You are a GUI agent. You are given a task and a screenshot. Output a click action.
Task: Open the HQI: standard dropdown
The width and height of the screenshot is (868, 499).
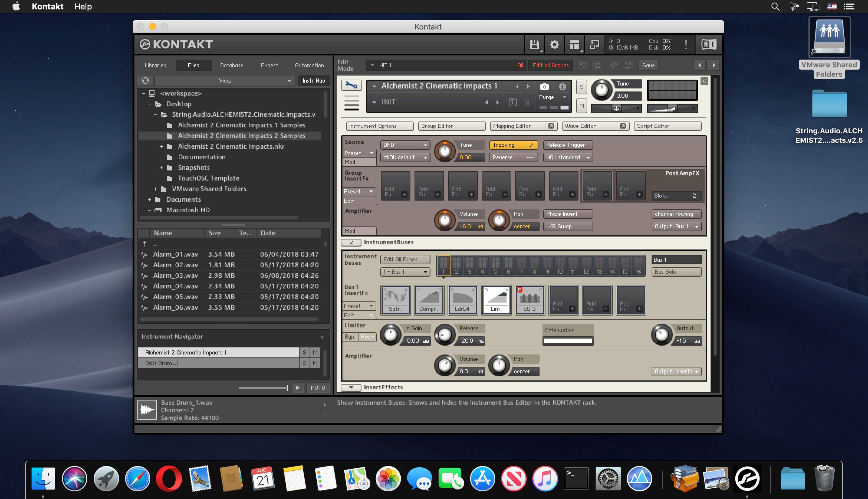(x=568, y=157)
